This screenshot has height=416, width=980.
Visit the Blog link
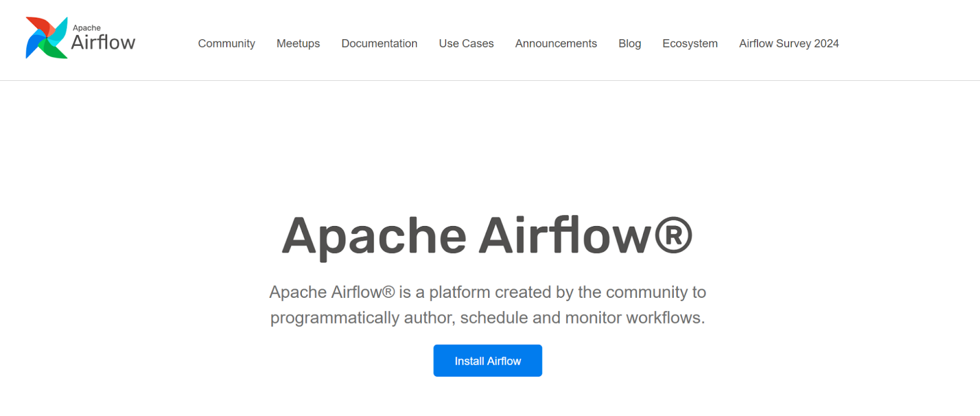[x=630, y=43]
